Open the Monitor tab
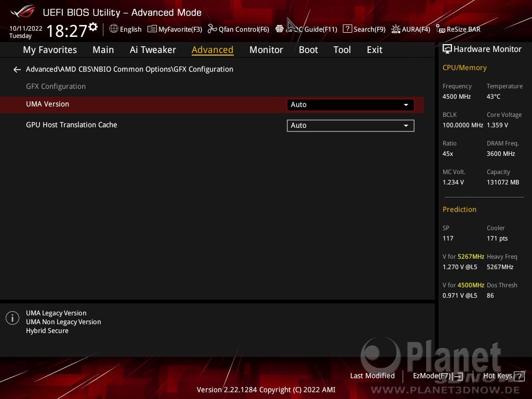Viewport: 532px width, 399px height. click(266, 50)
